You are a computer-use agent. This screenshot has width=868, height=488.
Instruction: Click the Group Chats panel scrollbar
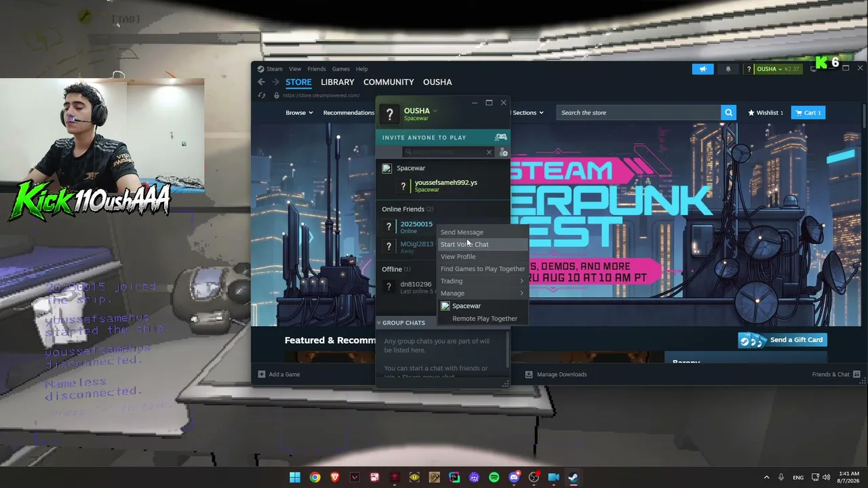508,350
